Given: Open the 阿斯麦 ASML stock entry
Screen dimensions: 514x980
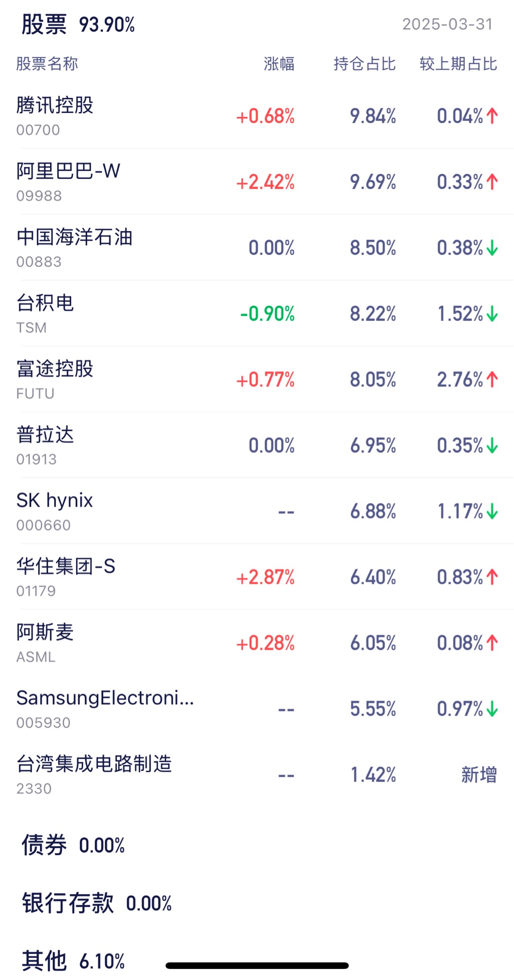Looking at the screenshot, I should click(257, 643).
